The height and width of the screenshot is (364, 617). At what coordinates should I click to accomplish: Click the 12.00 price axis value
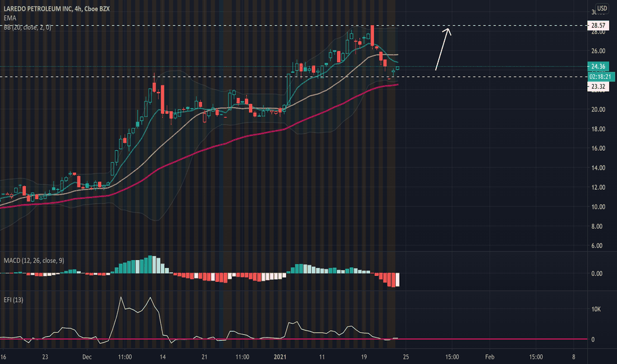[x=598, y=187]
